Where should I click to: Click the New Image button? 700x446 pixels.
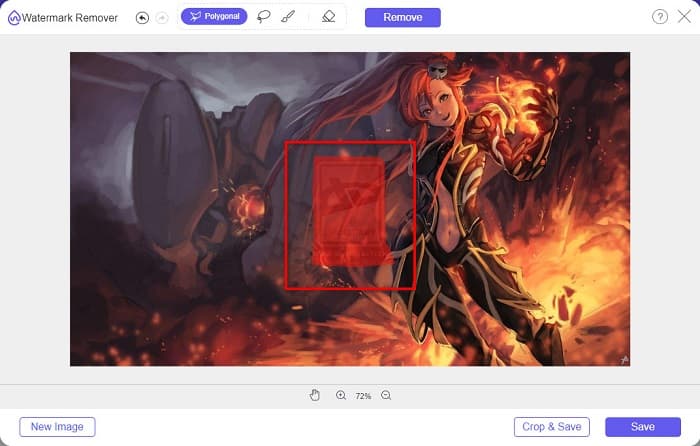click(x=57, y=427)
